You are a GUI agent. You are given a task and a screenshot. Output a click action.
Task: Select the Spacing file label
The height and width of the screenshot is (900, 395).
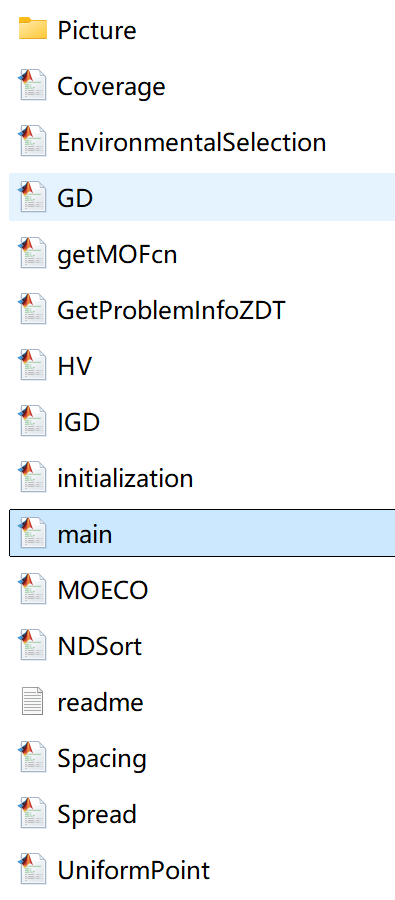(x=102, y=759)
